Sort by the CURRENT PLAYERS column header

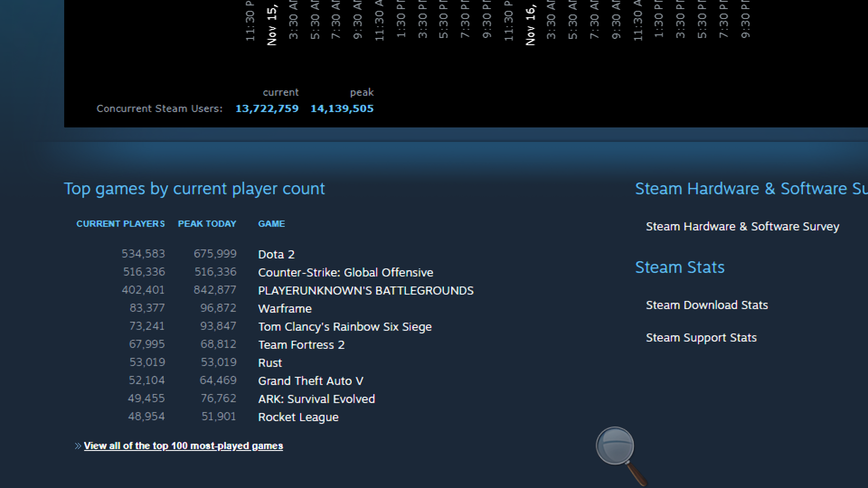120,224
